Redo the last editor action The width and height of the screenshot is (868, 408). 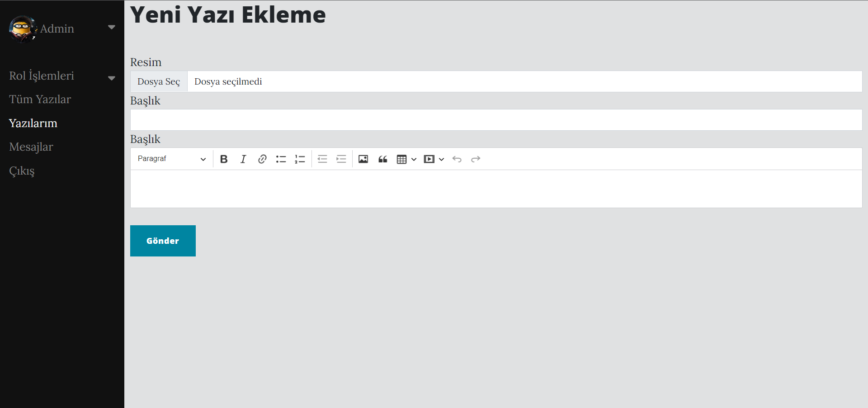(x=476, y=159)
